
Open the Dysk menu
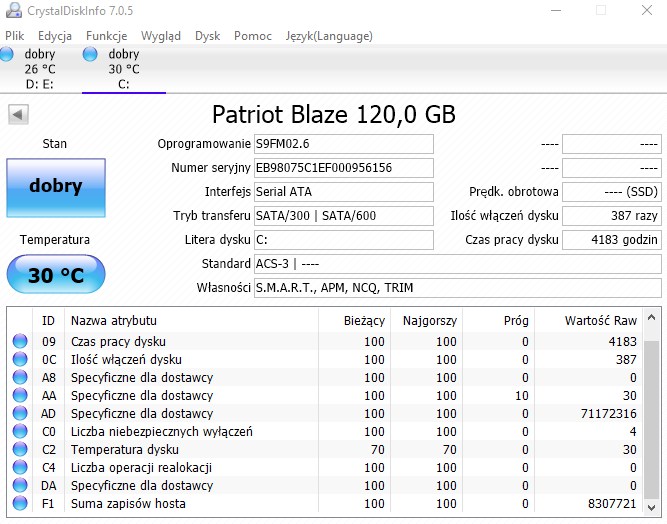click(x=208, y=36)
